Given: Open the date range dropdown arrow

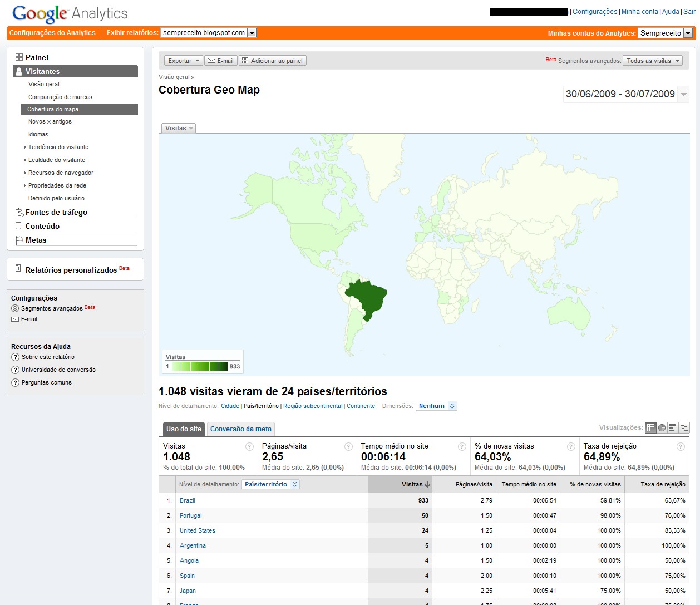Looking at the screenshot, I should [x=684, y=94].
